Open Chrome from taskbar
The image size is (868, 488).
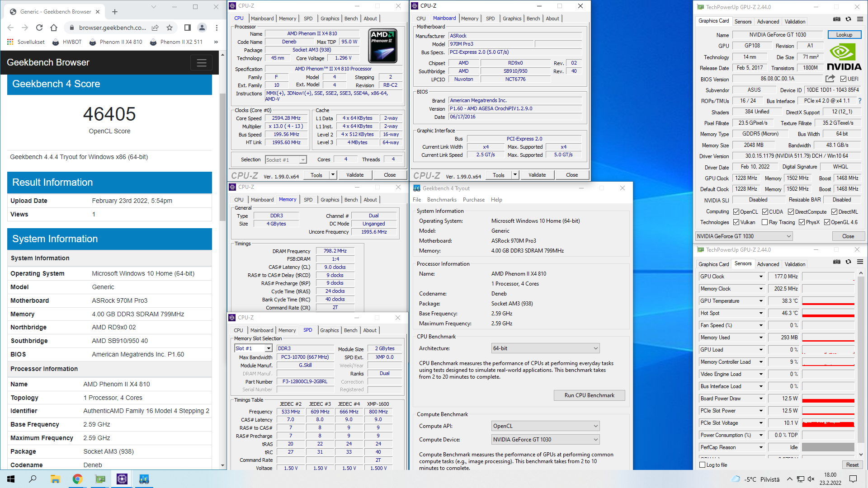pyautogui.click(x=77, y=479)
